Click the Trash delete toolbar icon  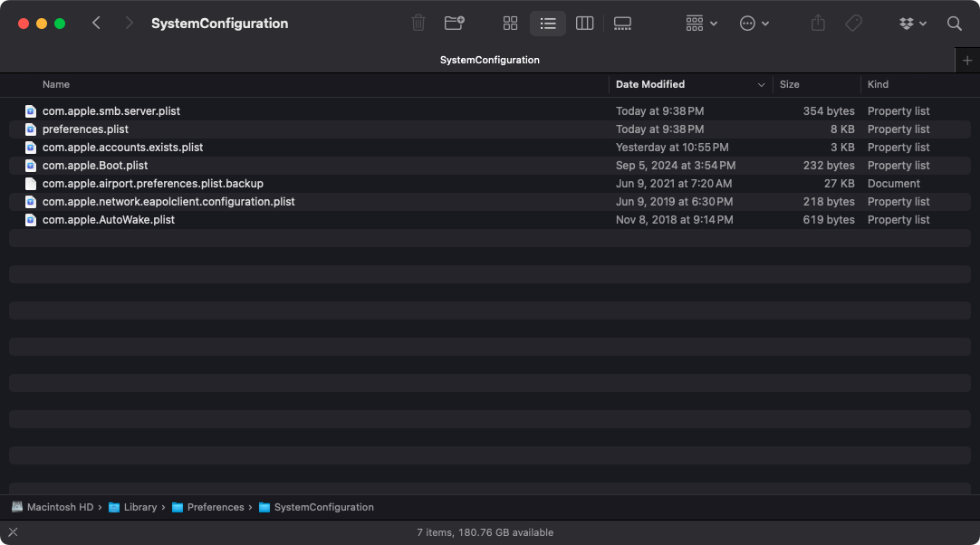(418, 24)
